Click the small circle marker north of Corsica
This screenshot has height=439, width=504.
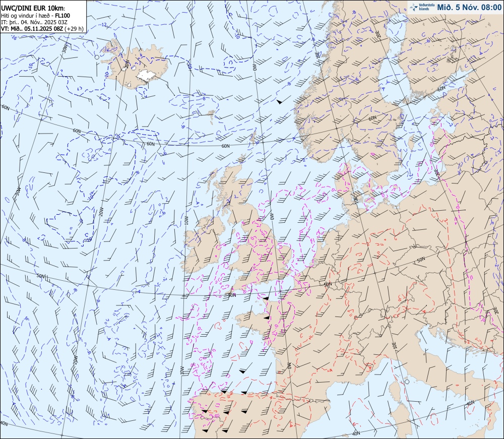[x=407, y=382]
